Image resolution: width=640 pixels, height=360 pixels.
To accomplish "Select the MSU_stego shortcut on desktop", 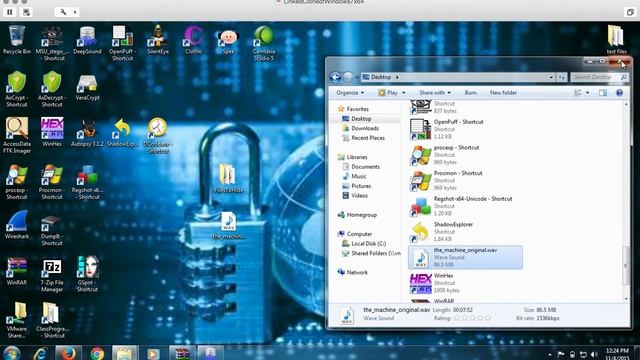I will pos(52,43).
